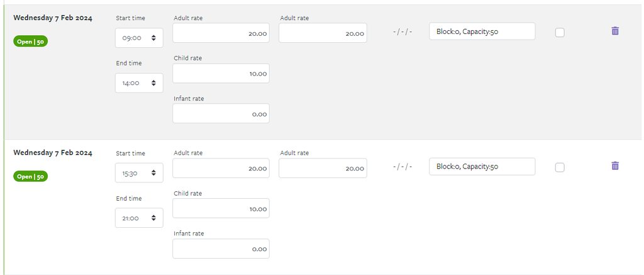Delete the 15:30 session with trash icon

tap(615, 166)
